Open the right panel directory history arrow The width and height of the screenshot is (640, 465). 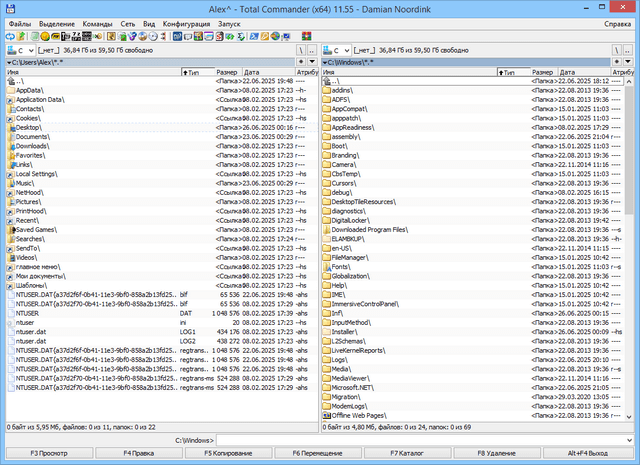pyautogui.click(x=632, y=61)
